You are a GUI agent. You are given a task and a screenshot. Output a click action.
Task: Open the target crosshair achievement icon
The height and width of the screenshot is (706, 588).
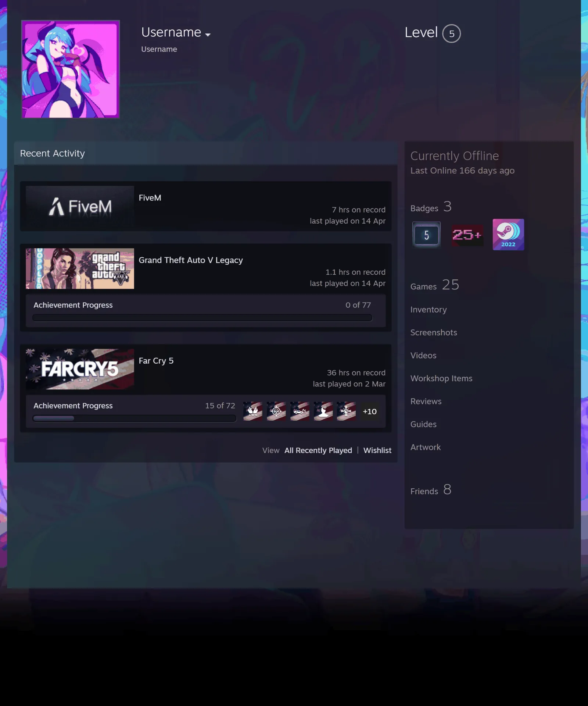tap(276, 411)
